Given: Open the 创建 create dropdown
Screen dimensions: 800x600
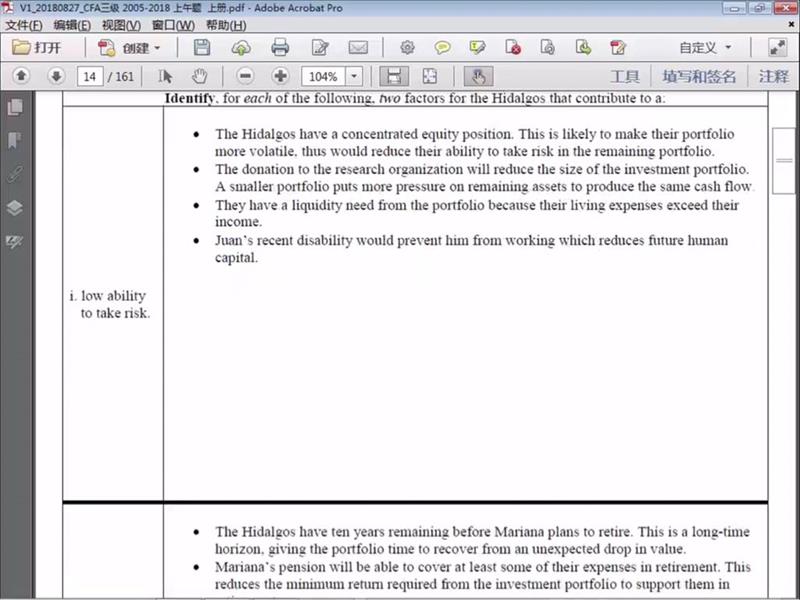Looking at the screenshot, I should pos(129,48).
